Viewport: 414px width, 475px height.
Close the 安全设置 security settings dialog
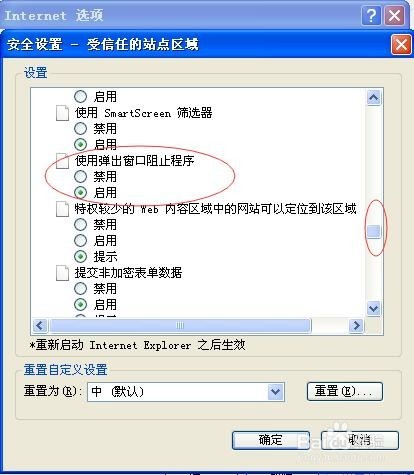point(401,44)
